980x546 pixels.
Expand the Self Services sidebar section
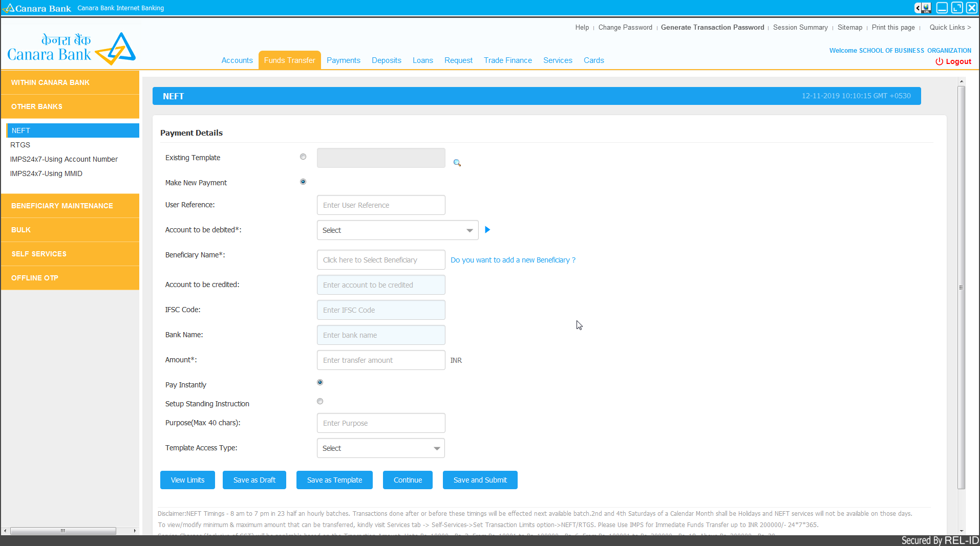[70, 254]
